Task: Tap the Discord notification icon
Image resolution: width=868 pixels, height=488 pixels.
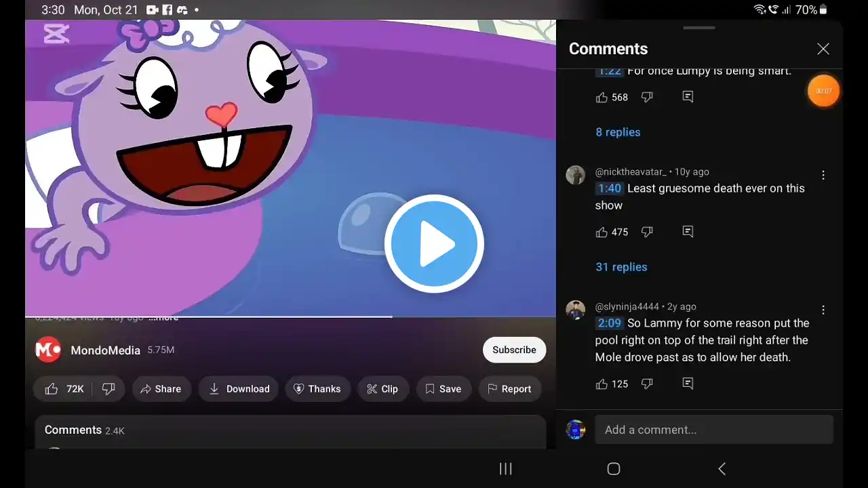Action: pyautogui.click(x=182, y=10)
